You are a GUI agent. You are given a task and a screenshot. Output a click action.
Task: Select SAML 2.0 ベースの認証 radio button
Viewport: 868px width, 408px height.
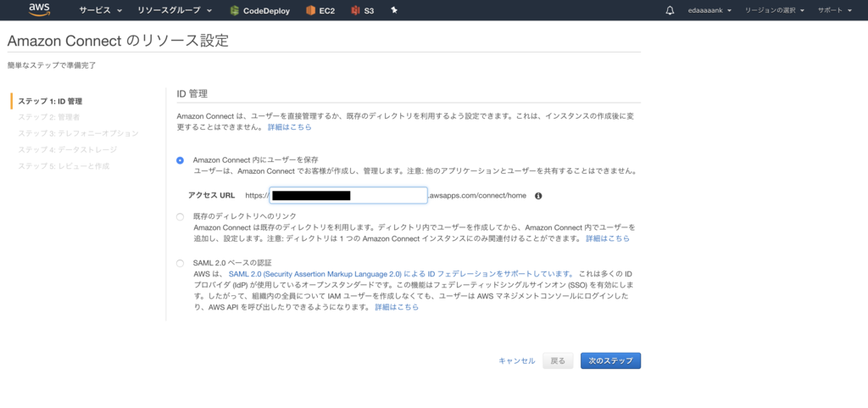coord(180,263)
